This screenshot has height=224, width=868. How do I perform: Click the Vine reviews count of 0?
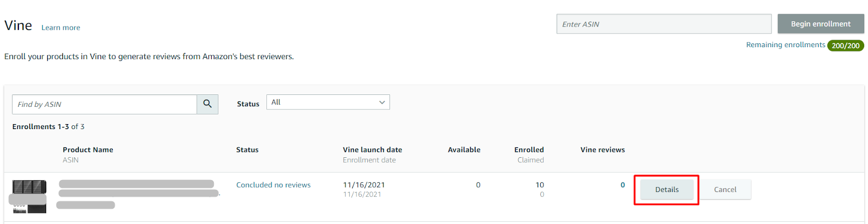(623, 185)
